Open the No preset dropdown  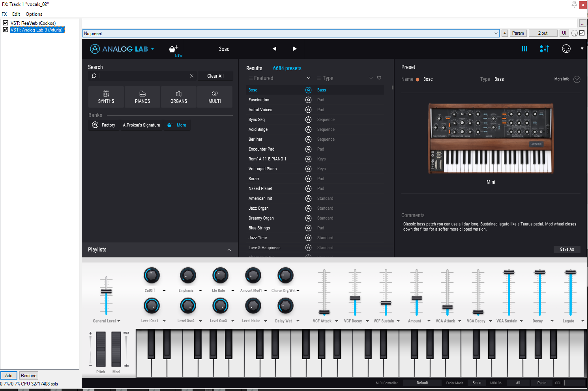pos(496,33)
